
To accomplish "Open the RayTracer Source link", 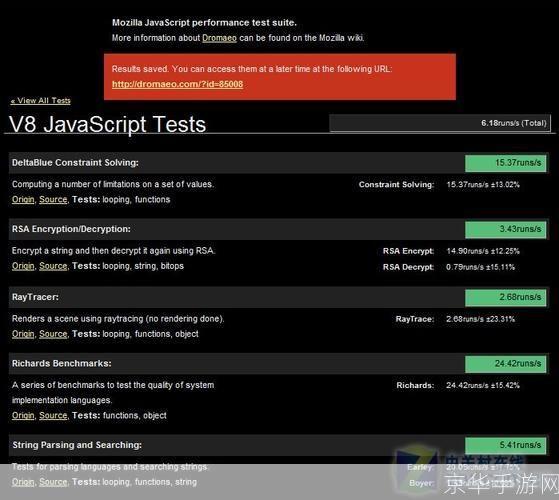I will [x=53, y=334].
